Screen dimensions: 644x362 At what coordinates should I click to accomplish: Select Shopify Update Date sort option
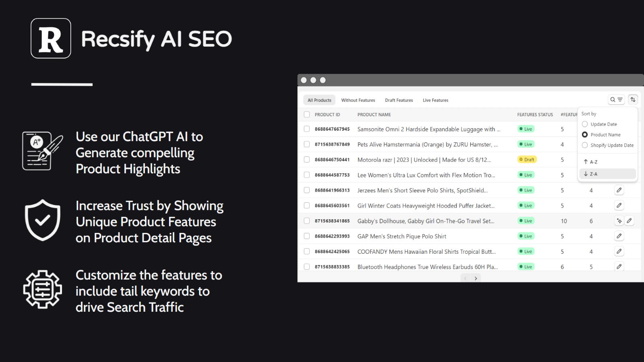click(x=608, y=145)
